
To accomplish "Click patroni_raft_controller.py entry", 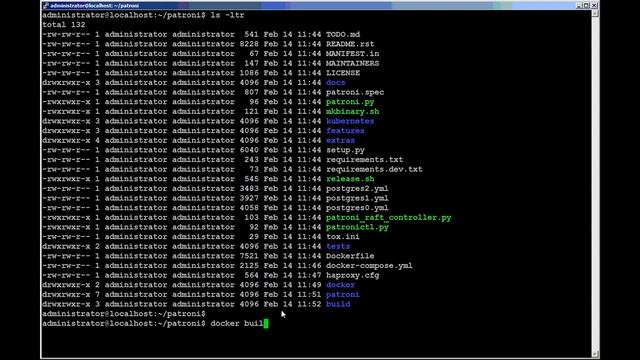I will point(389,218).
